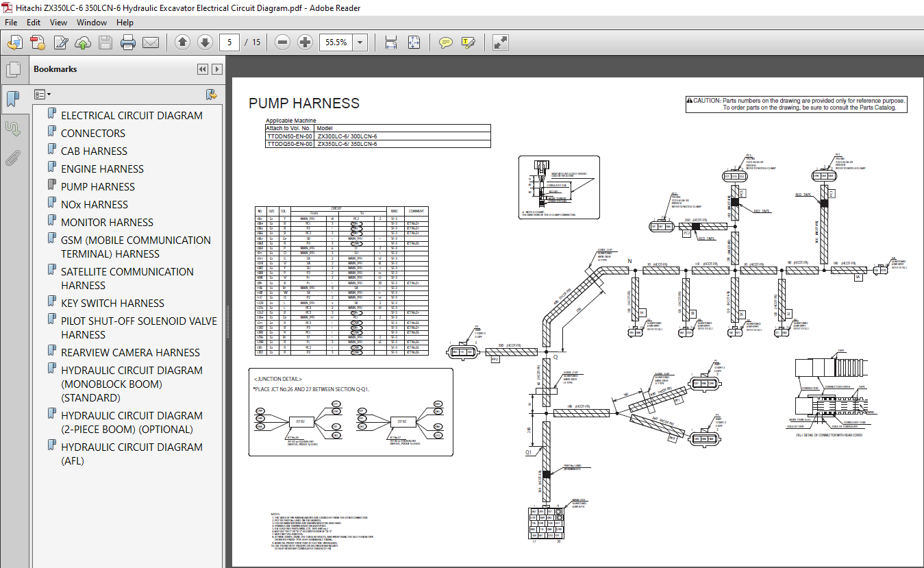The width and height of the screenshot is (924, 568).
Task: Click the cloud upload icon
Action: pos(83,42)
